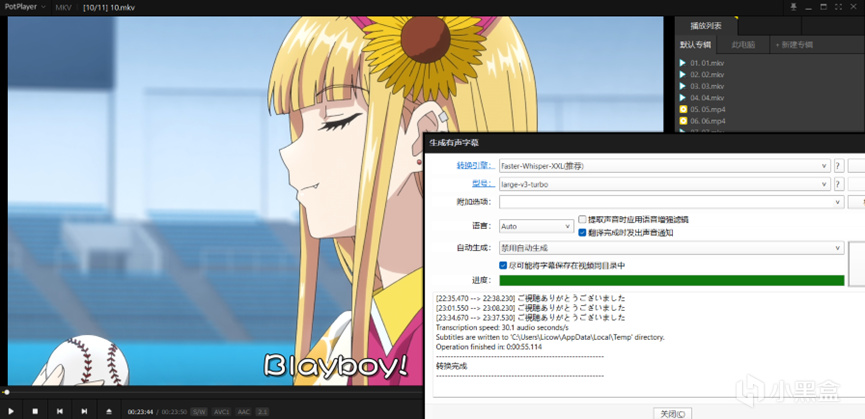
Task: Expand the 附加选项 dropdown
Action: (x=671, y=202)
